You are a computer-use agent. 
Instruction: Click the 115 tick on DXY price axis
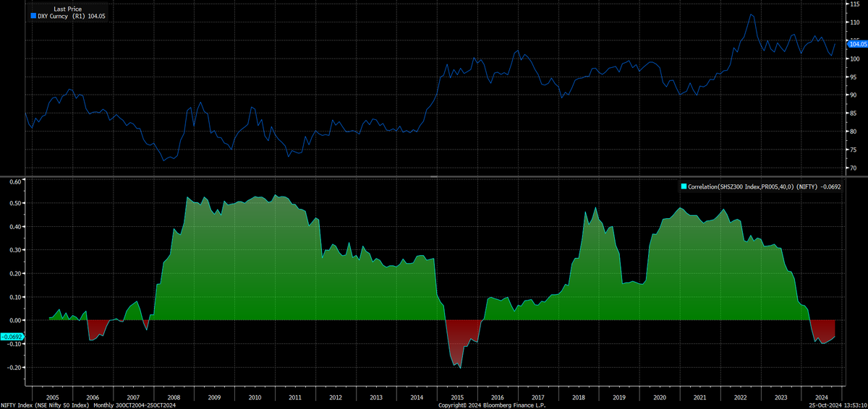(x=854, y=4)
